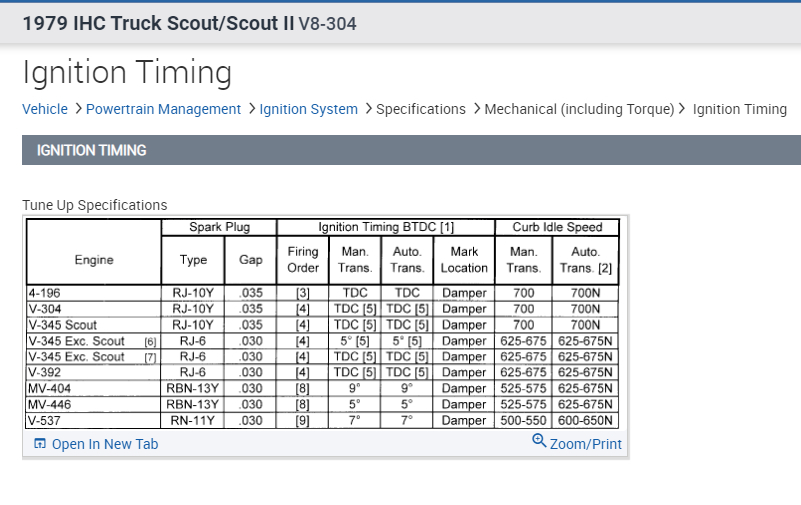
Task: Click the last Ignition Timing breadcrumb item
Action: 739,109
